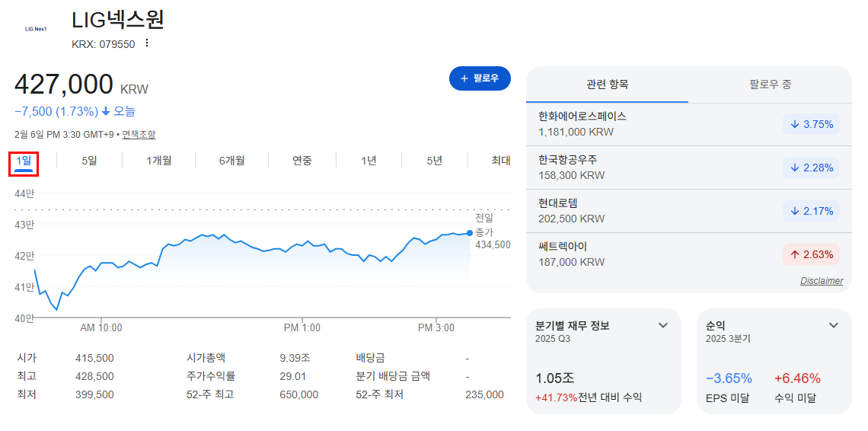
Task: Click the PM 1:00 time axis label
Action: [x=302, y=328]
